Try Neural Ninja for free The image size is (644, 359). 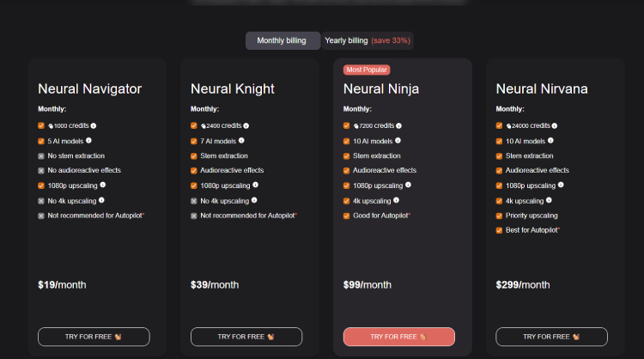[398, 337]
